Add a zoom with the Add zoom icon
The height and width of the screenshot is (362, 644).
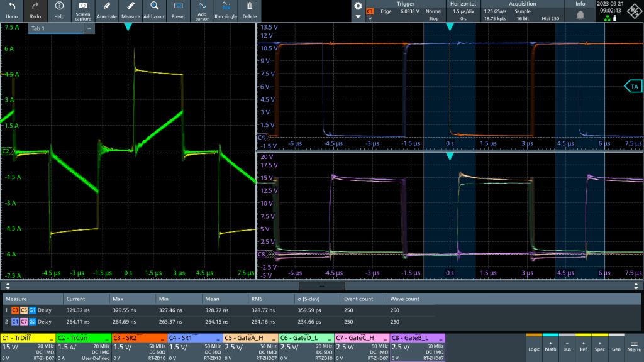(x=154, y=9)
